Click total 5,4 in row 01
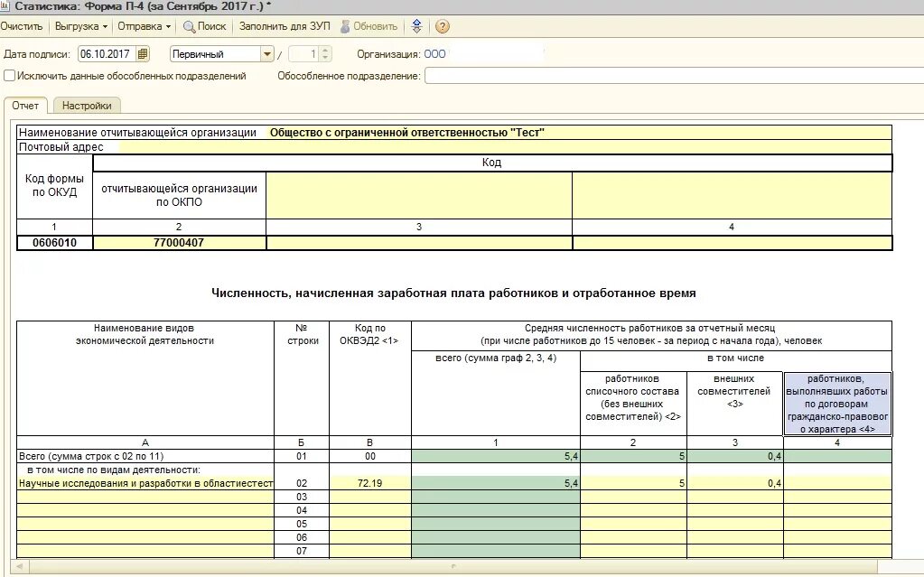 (x=496, y=456)
